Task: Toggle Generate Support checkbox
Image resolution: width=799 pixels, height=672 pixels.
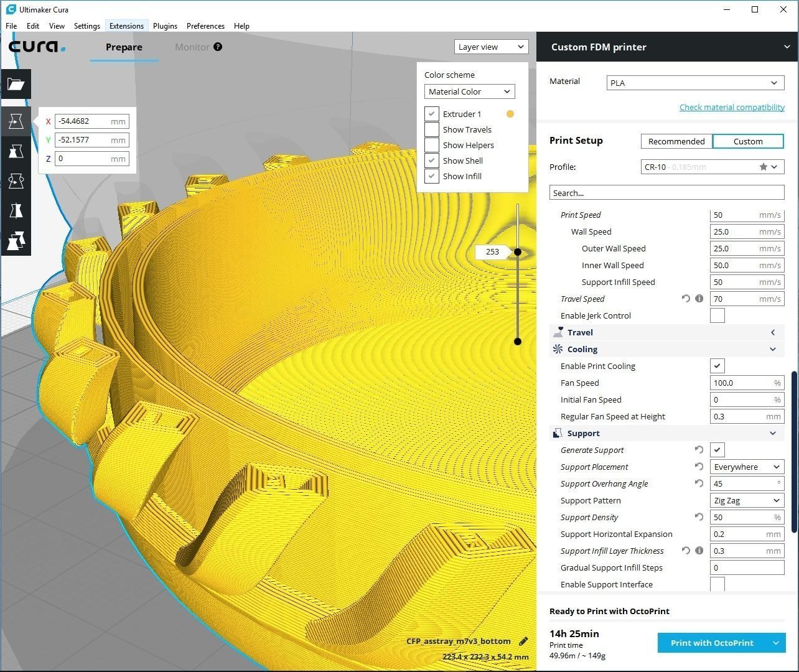Action: click(717, 450)
